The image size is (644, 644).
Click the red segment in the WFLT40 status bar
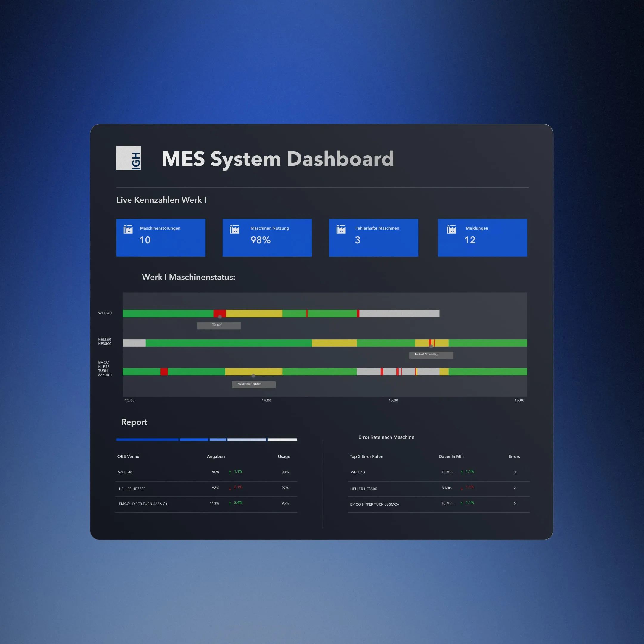[219, 314]
